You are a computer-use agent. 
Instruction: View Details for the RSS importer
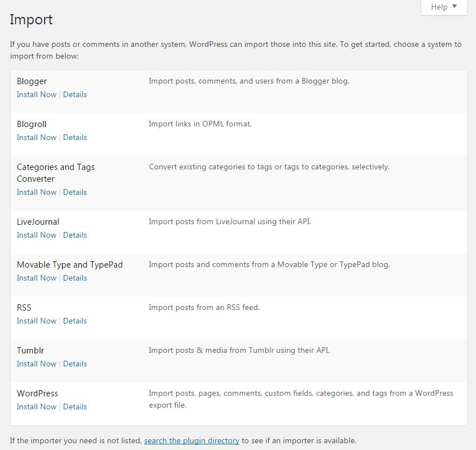coord(75,321)
